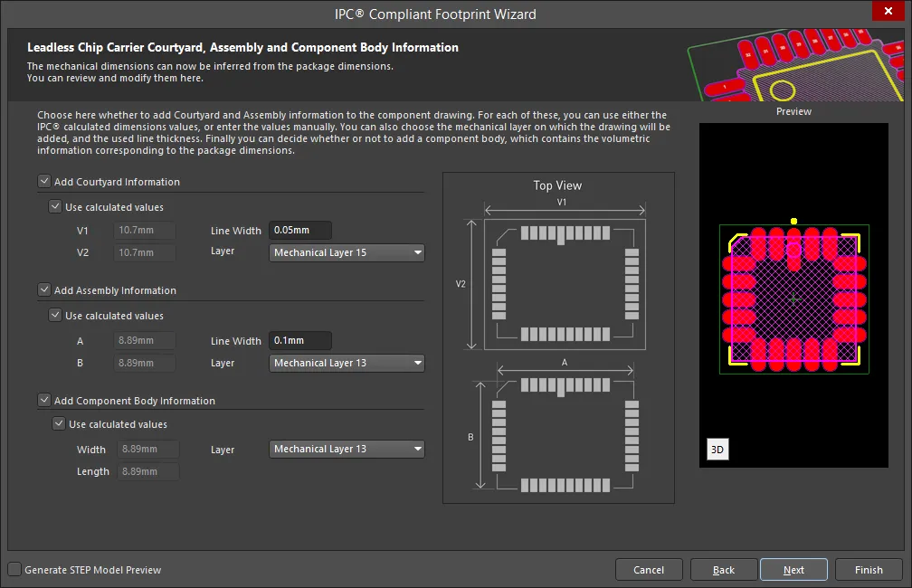This screenshot has width=912, height=588.
Task: Open courtyard layer dropdown Mechanical Layer 15
Action: tap(347, 252)
